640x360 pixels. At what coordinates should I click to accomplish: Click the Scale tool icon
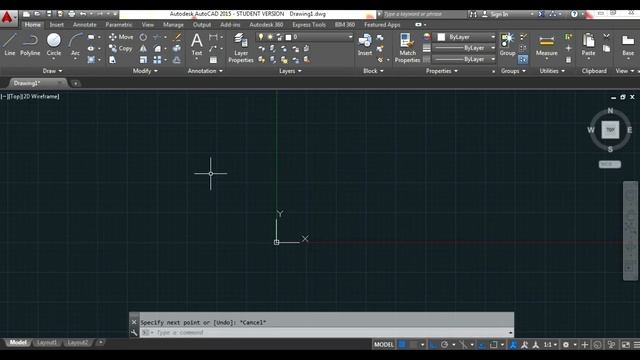pos(143,60)
